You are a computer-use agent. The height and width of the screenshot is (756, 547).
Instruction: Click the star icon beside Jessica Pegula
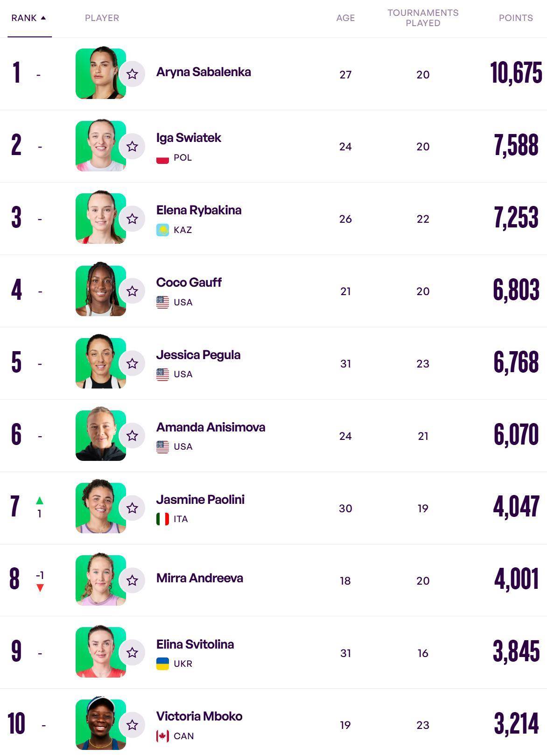point(132,363)
